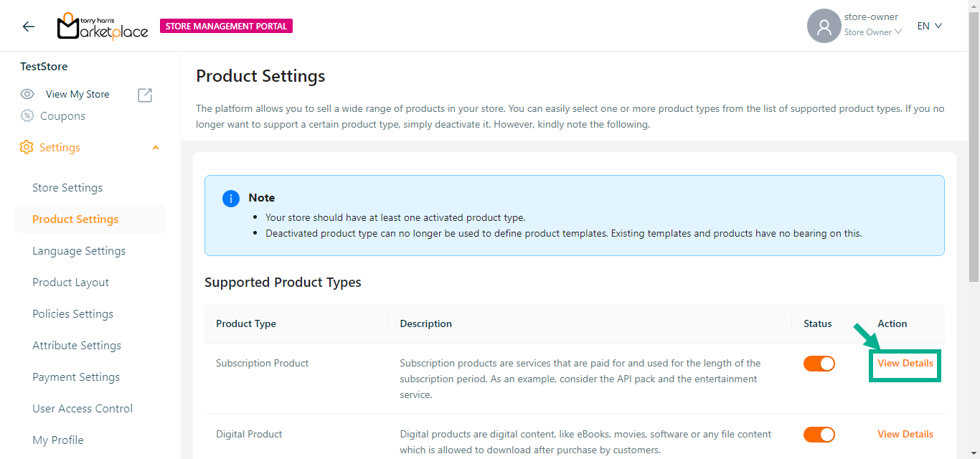This screenshot has height=459, width=980.
Task: Open the EN language dropdown
Action: pos(929,26)
